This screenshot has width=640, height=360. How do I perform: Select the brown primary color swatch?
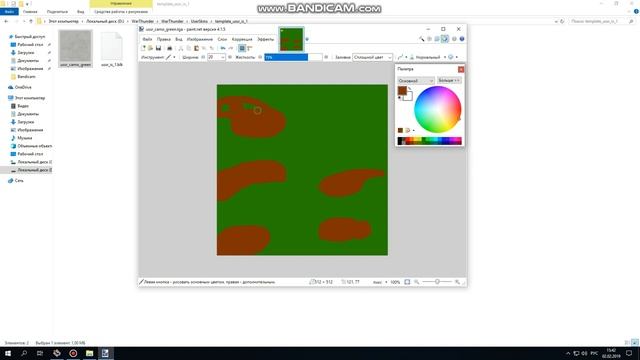[402, 91]
